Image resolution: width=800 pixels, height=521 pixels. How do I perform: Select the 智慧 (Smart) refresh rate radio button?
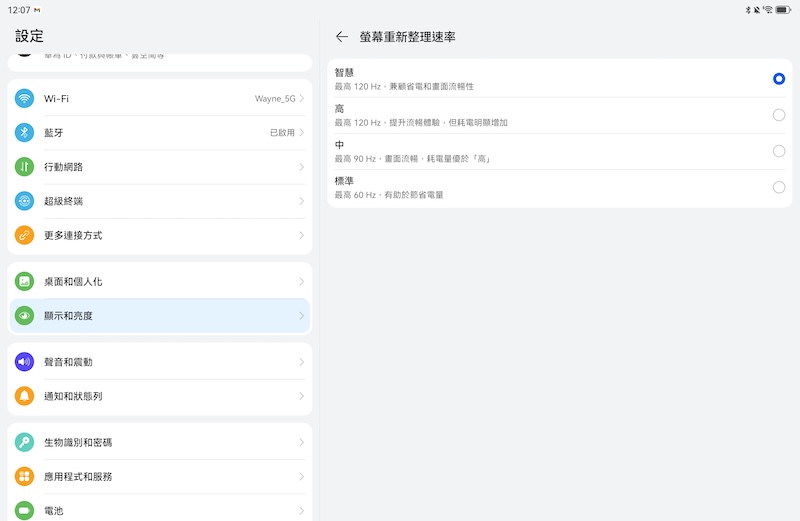[779, 79]
